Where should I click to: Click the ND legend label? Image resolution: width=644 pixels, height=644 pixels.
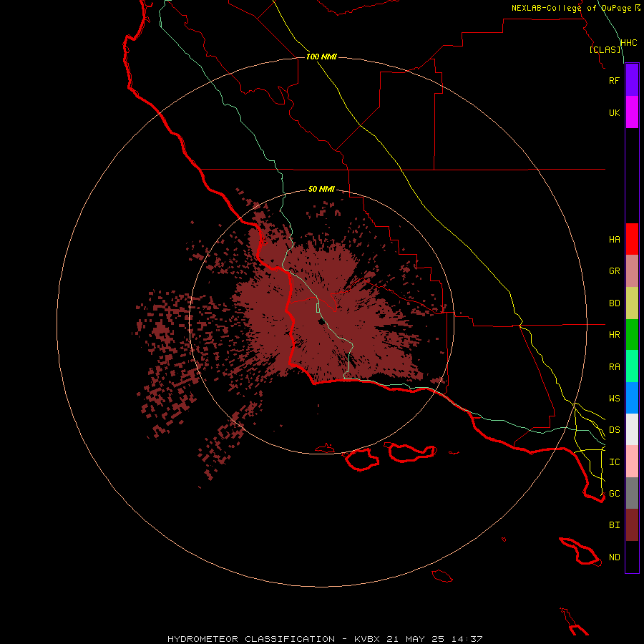(614, 557)
